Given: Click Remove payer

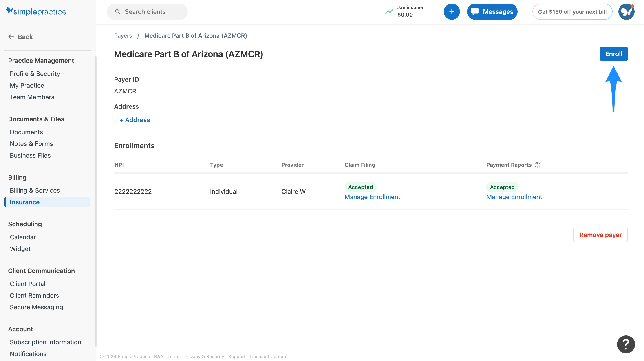Looking at the screenshot, I should tap(600, 235).
